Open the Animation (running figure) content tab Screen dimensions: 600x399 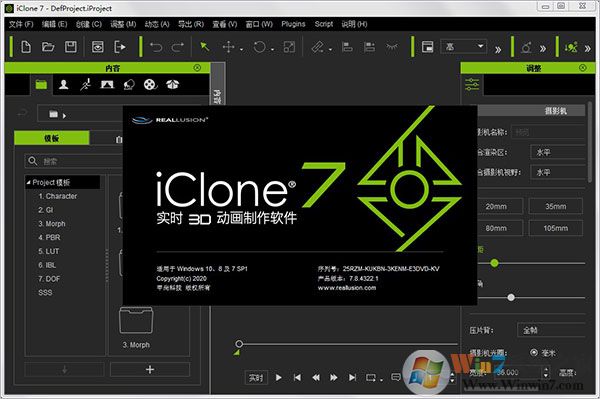(x=85, y=85)
